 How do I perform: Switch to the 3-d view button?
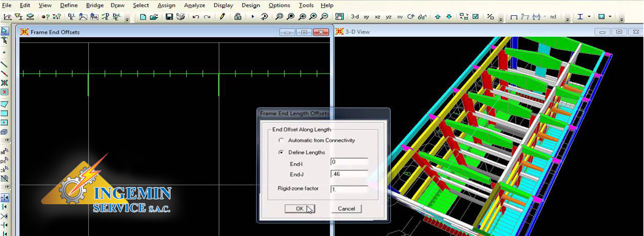(x=355, y=17)
